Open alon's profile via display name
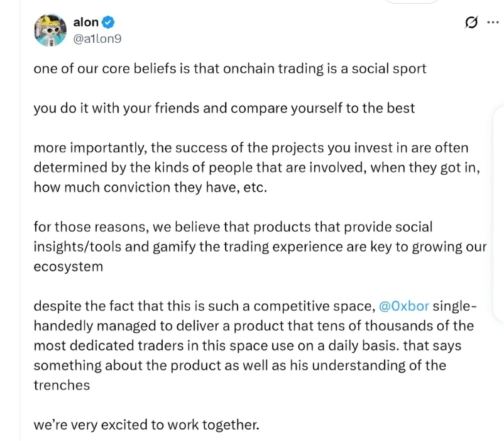504x441 pixels. point(86,21)
